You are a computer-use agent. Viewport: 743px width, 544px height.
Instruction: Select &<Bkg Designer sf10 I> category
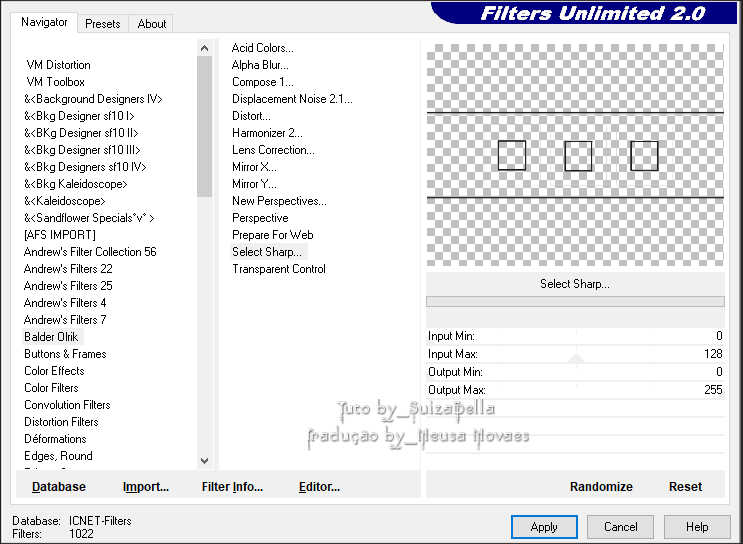pos(79,116)
